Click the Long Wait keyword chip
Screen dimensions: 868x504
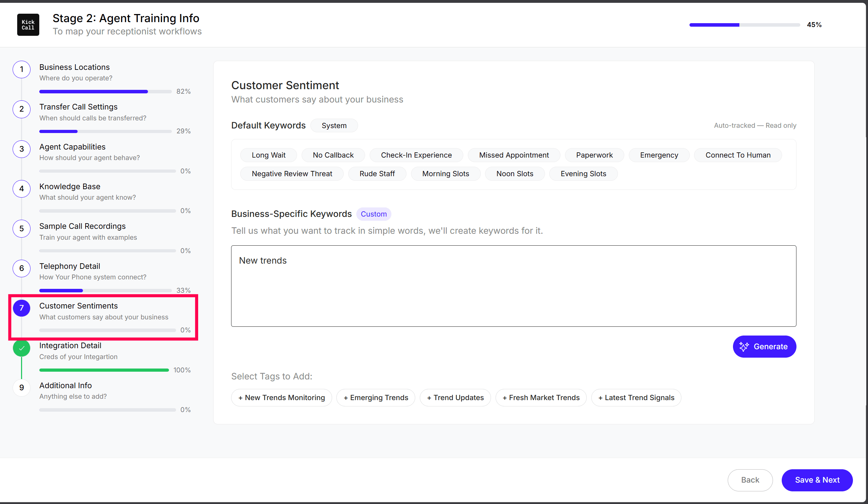click(x=269, y=155)
